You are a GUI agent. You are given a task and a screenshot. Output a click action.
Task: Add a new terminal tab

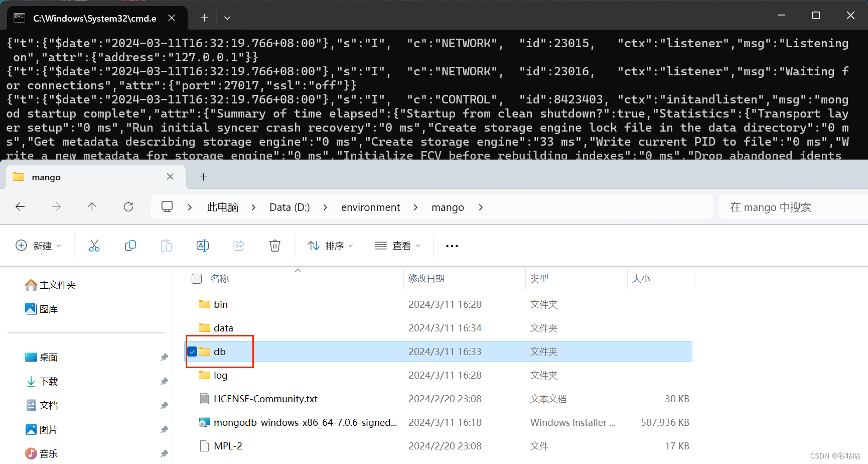204,18
